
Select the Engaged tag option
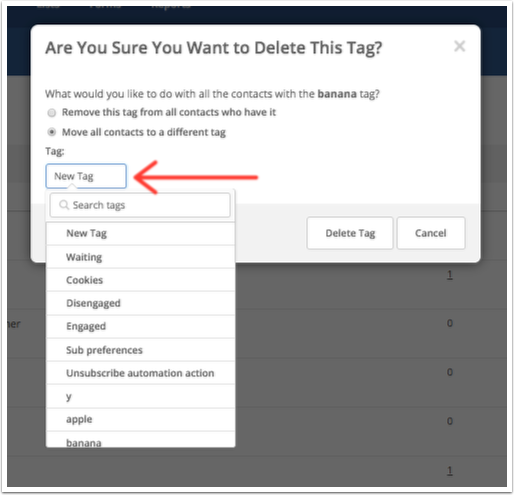pyautogui.click(x=140, y=326)
